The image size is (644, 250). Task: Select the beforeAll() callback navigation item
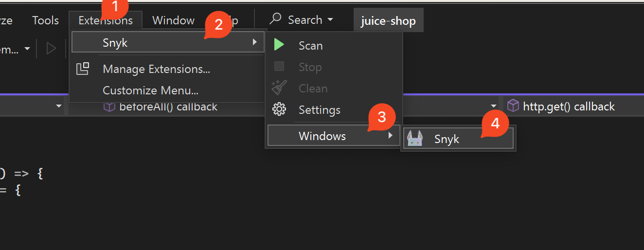168,107
